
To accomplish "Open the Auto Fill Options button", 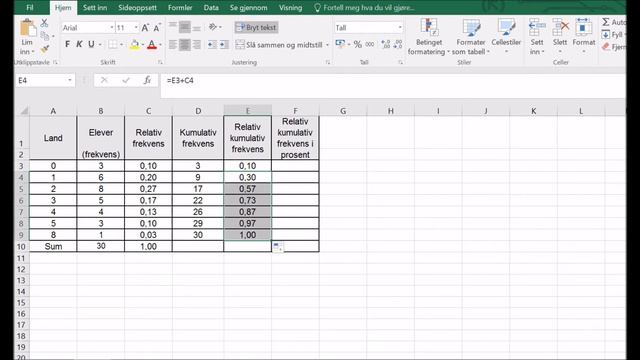I will click(x=278, y=247).
